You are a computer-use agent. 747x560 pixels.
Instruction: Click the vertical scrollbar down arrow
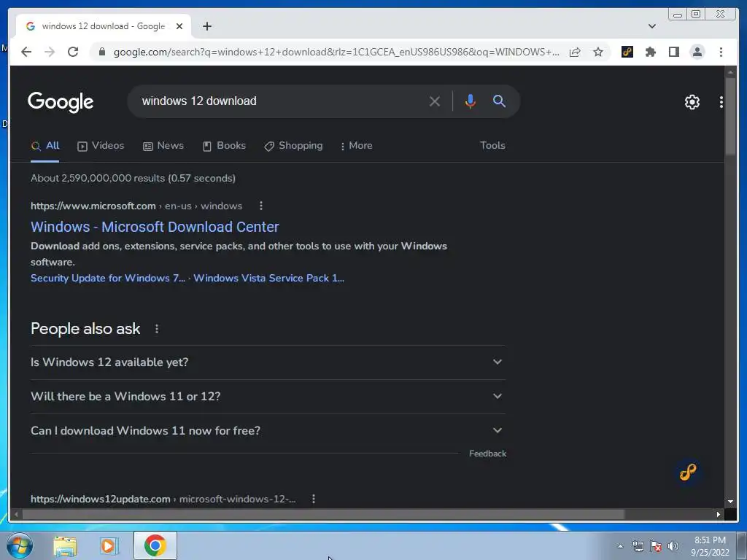[x=730, y=502]
